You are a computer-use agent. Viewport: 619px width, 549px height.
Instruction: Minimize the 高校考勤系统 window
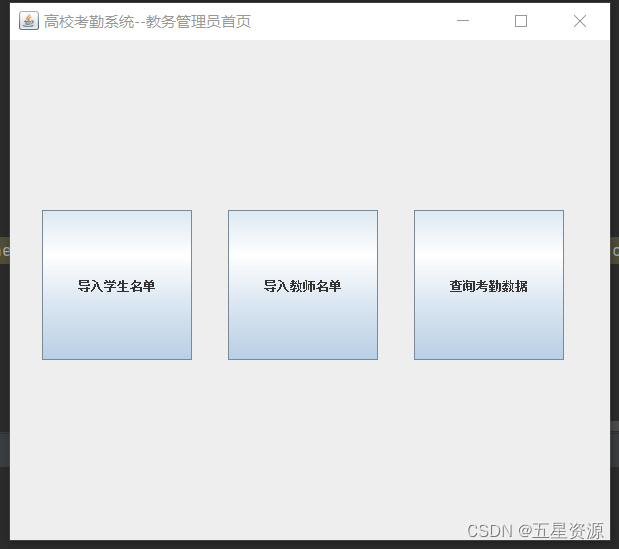(463, 21)
